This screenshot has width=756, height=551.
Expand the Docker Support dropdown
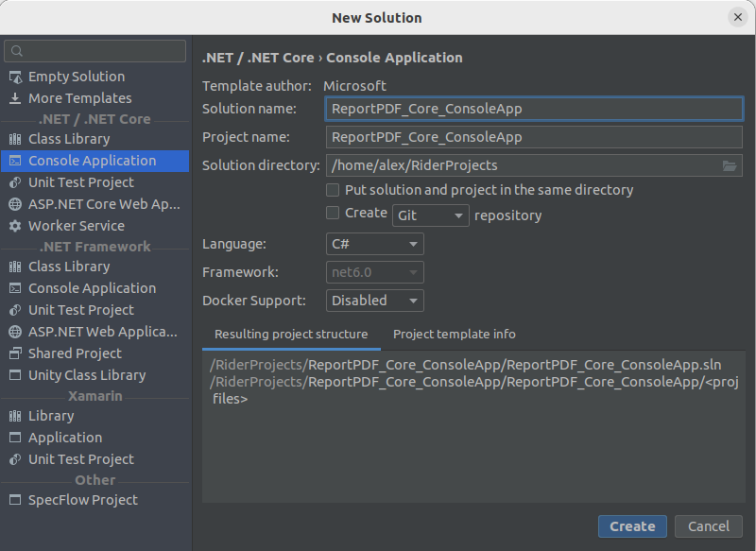tap(376, 301)
